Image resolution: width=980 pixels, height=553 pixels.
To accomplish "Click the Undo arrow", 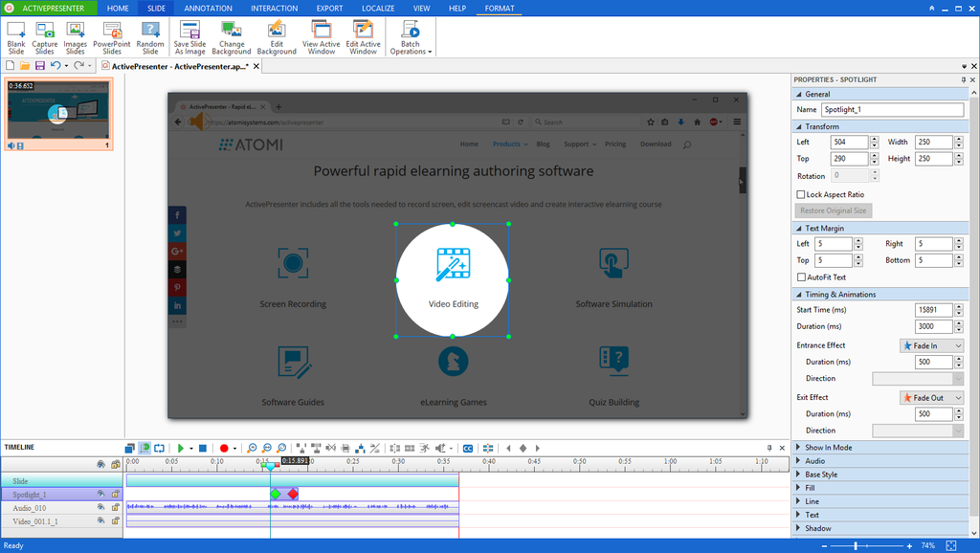I will (x=56, y=66).
